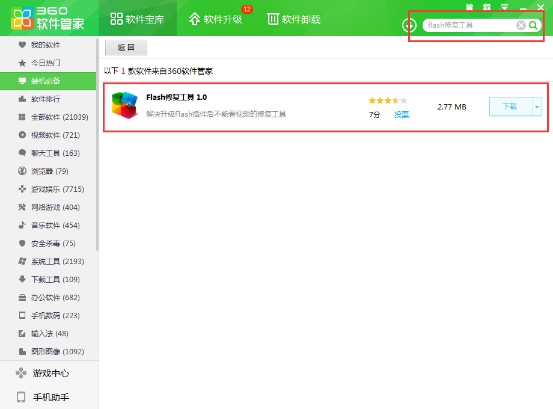Focus the flash修复工具 search field
This screenshot has width=553, height=409.
click(470, 25)
